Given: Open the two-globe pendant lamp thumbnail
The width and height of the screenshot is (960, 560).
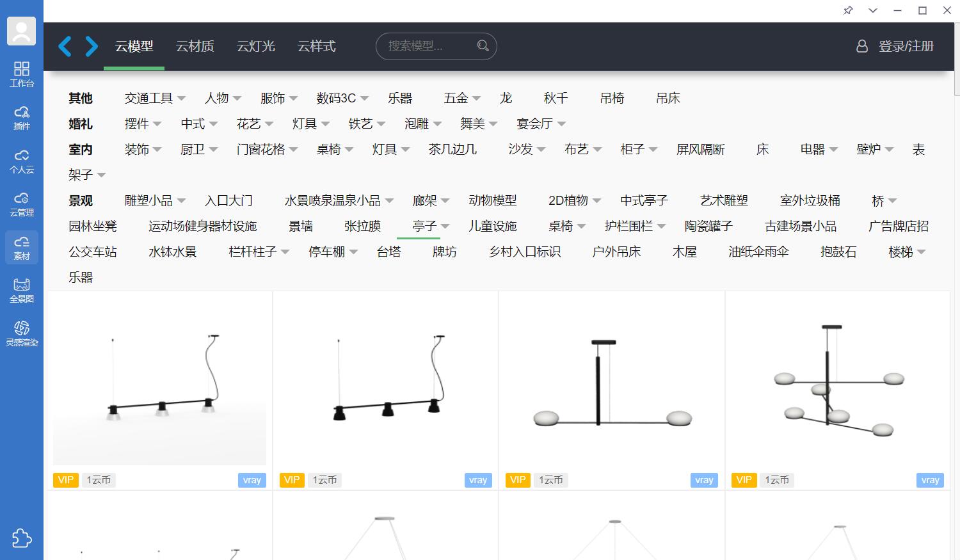Looking at the screenshot, I should point(612,383).
